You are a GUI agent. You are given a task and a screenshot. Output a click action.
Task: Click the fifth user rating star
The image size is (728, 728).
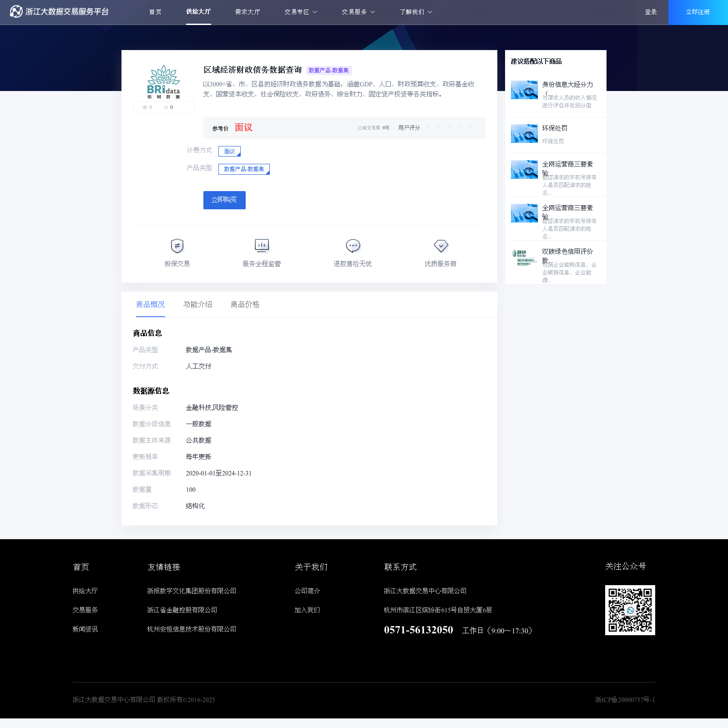471,127
